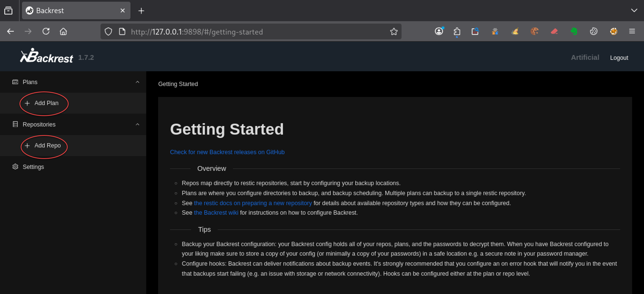Viewport: 644px width, 294px height.
Task: Select Repositories in the sidebar menu
Action: (x=73, y=124)
